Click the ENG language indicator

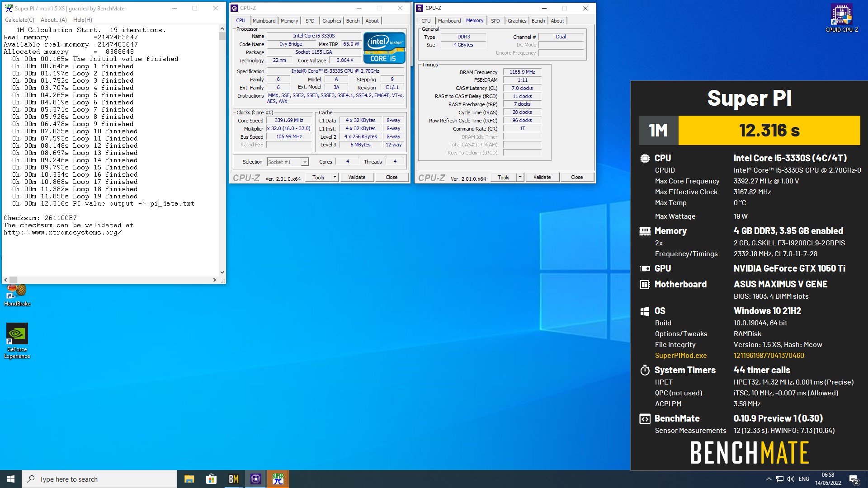pos(804,479)
